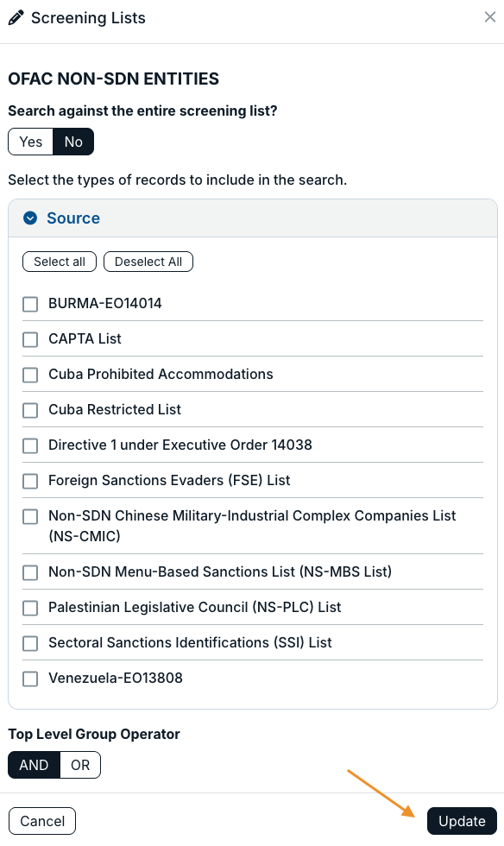Click the Deselect All button
Viewport: 504px width, 846px height.
tap(148, 262)
